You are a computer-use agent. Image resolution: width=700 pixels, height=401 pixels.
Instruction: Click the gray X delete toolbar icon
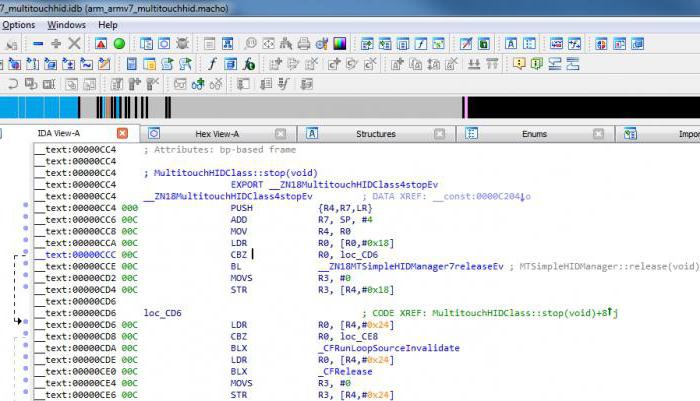click(x=74, y=44)
